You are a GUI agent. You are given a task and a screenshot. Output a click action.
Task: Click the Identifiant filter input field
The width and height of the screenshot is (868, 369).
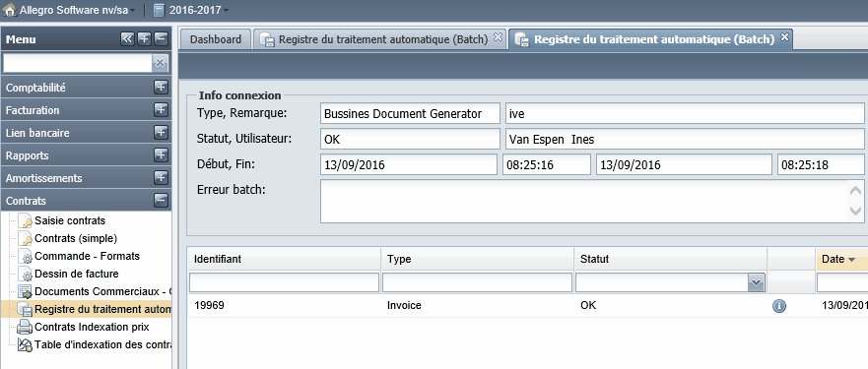[284, 282]
